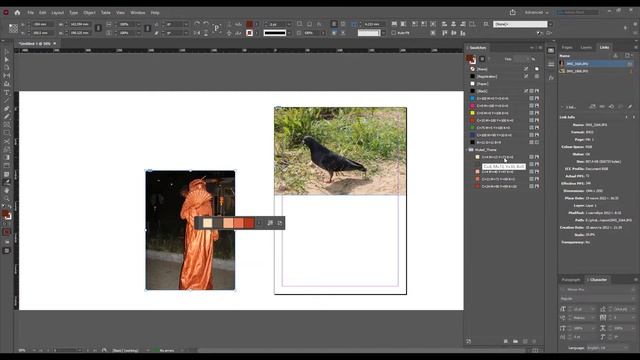This screenshot has width=640, height=360.
Task: Click New Color Group folder icon in Swatches
Action: pos(516,341)
